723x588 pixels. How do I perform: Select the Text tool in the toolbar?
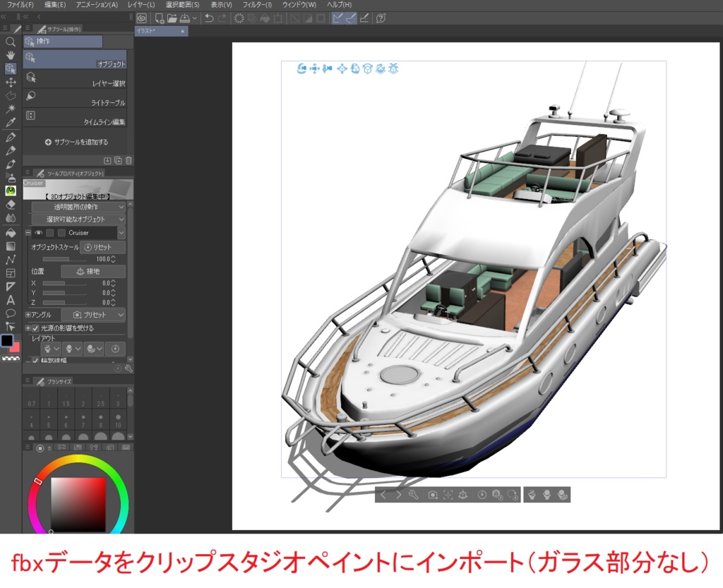9,300
